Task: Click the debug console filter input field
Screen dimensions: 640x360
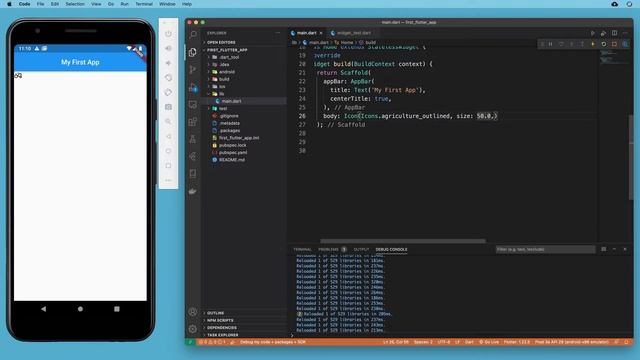Action: [x=545, y=249]
